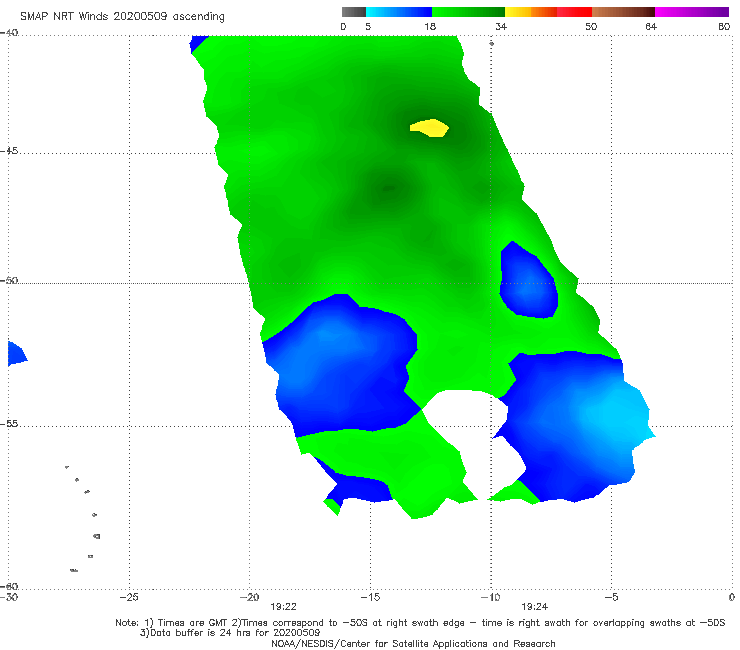
Task: Click the brown segment of the color bar
Action: point(623,12)
